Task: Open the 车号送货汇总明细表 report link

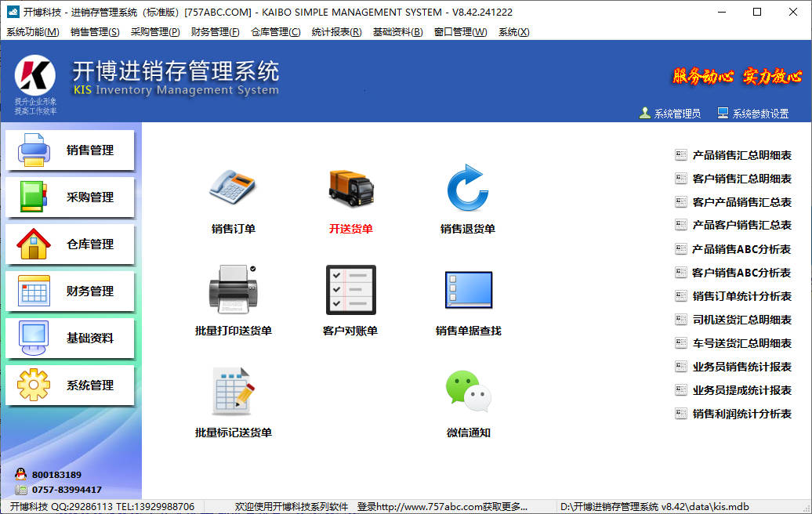Action: [x=741, y=343]
